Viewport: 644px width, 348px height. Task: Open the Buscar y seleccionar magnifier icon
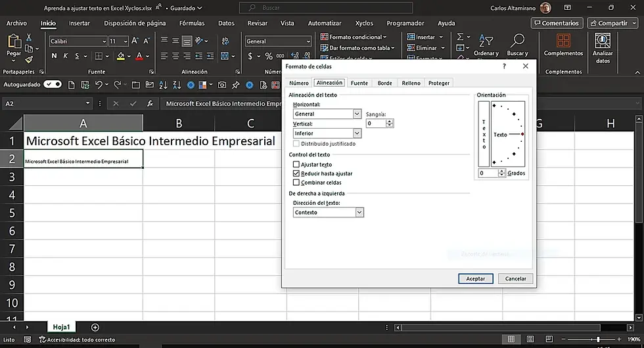point(517,40)
